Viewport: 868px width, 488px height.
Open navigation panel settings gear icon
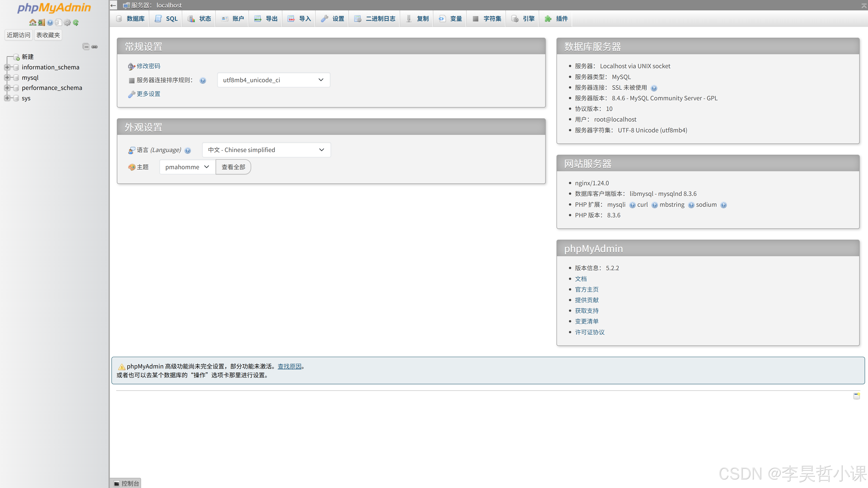(67, 23)
